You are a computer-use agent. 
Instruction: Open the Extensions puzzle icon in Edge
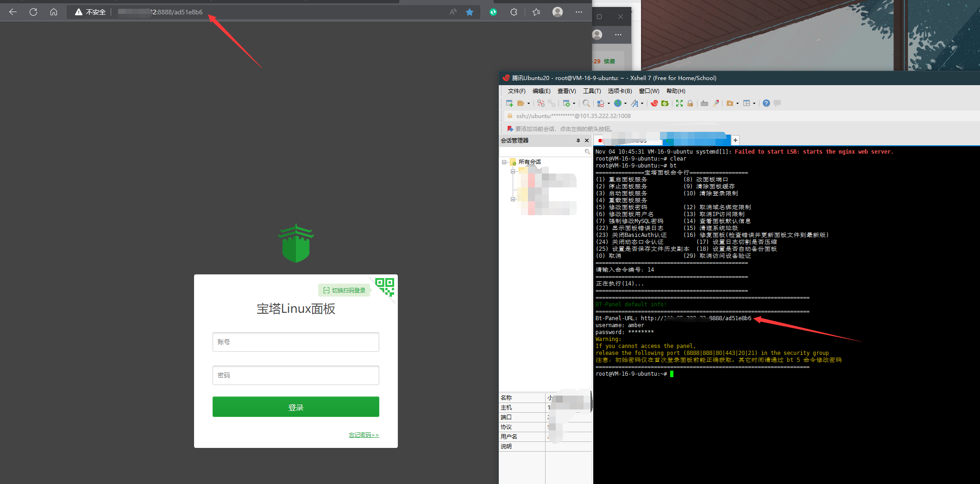click(514, 12)
